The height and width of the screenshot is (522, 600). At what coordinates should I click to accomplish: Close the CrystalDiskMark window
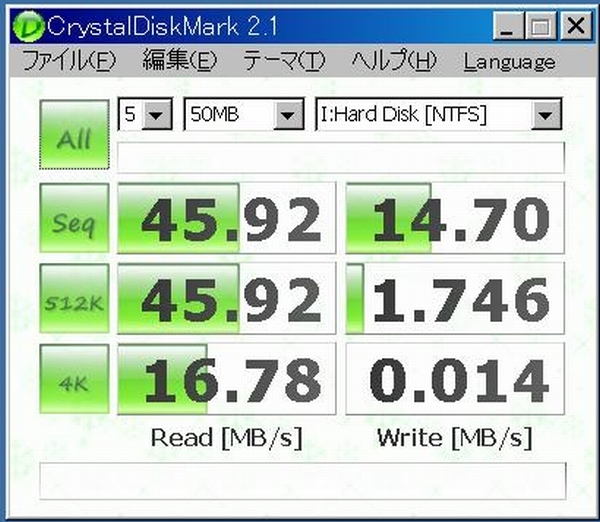[x=576, y=26]
